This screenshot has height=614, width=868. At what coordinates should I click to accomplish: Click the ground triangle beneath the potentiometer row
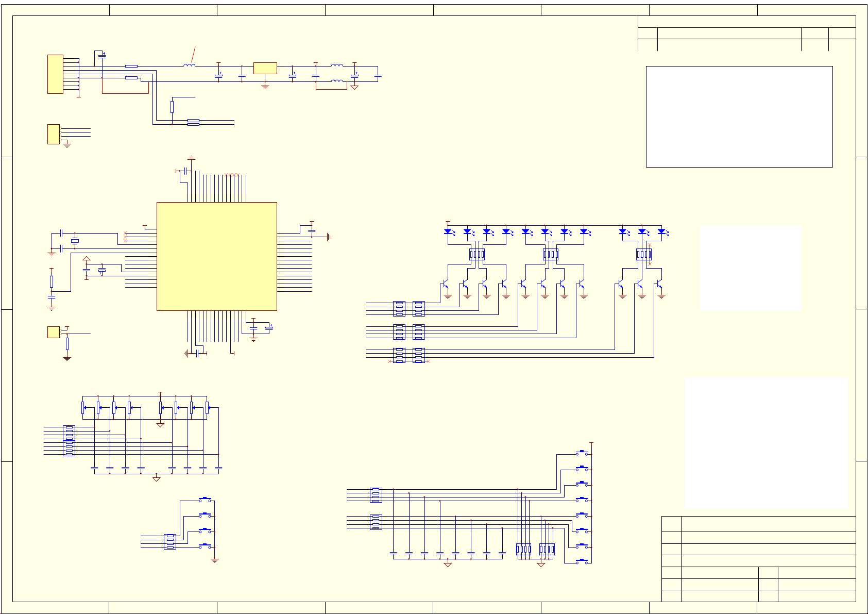pyautogui.click(x=160, y=425)
